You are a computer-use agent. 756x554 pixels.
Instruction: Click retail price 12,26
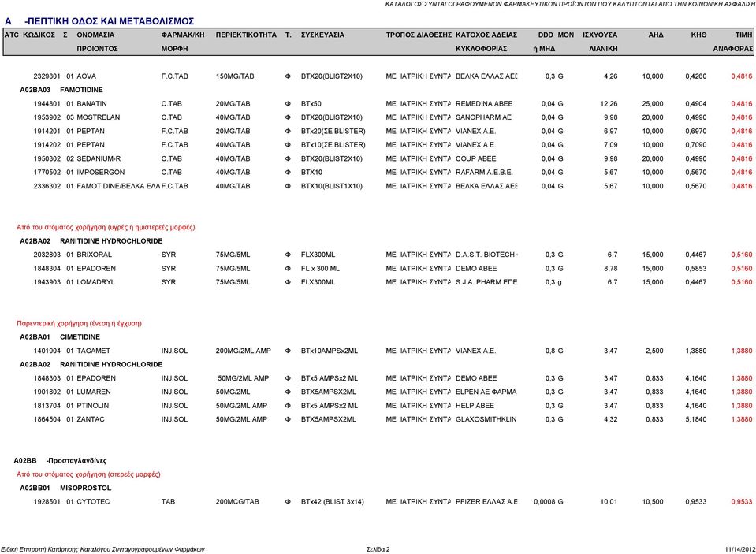[609, 104]
